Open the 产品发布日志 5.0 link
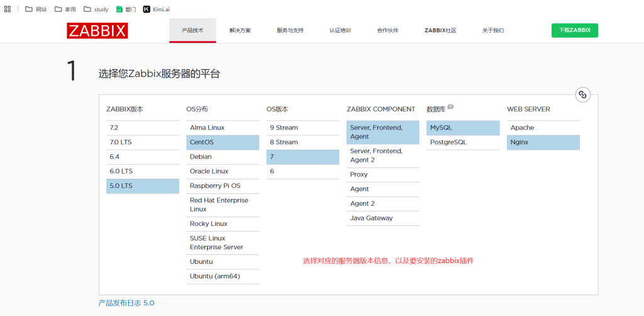The width and height of the screenshot is (644, 316). tap(126, 303)
